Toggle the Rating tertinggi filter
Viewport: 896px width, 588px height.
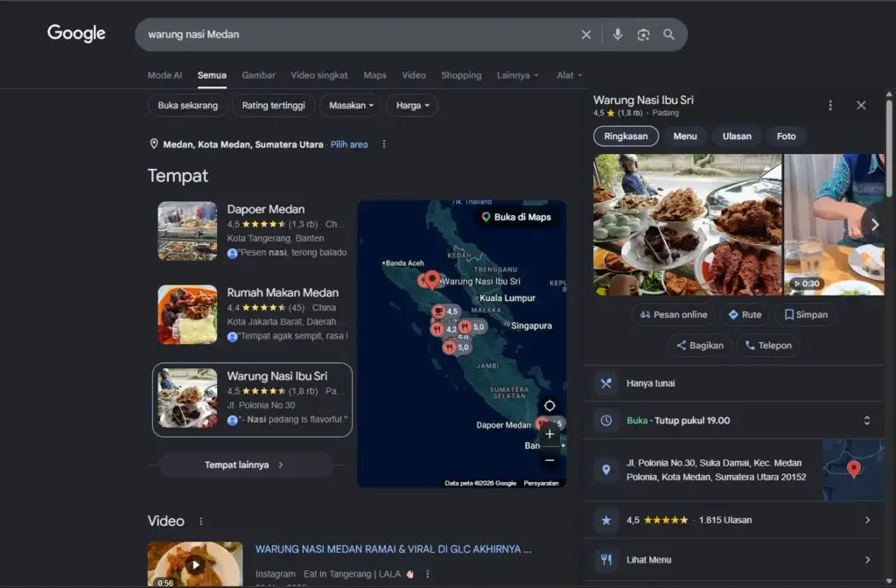(273, 106)
